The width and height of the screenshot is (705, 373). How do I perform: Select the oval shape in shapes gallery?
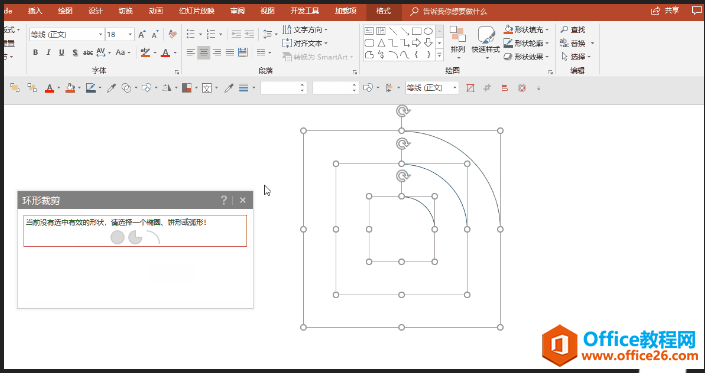pos(429,31)
